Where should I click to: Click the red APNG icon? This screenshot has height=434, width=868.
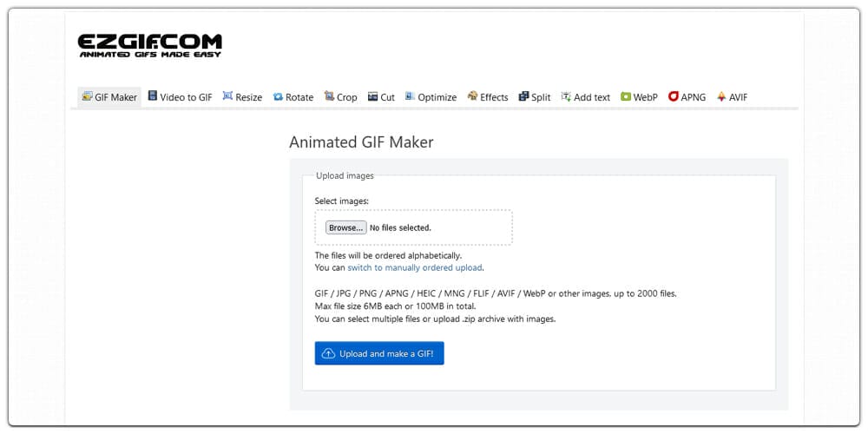point(674,96)
